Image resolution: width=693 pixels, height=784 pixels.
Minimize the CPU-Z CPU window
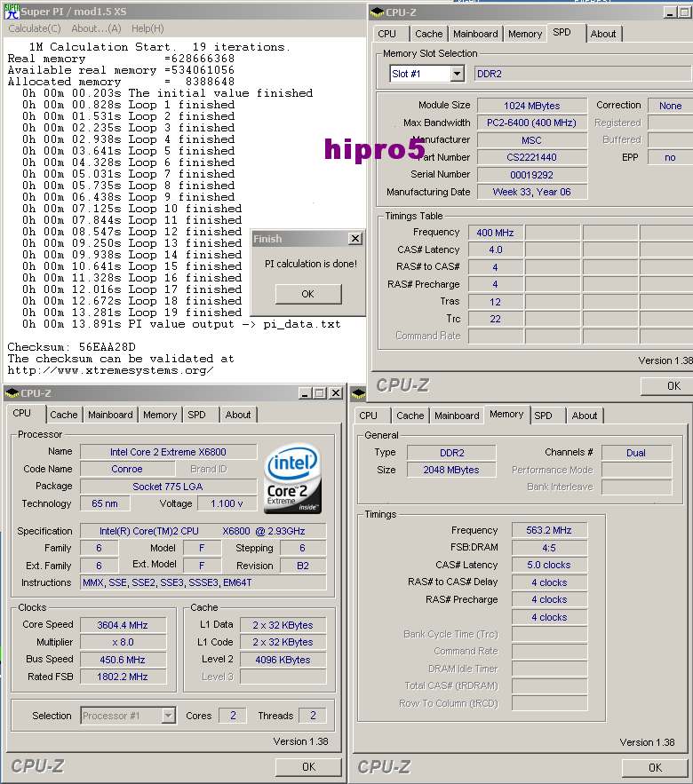[x=305, y=393]
